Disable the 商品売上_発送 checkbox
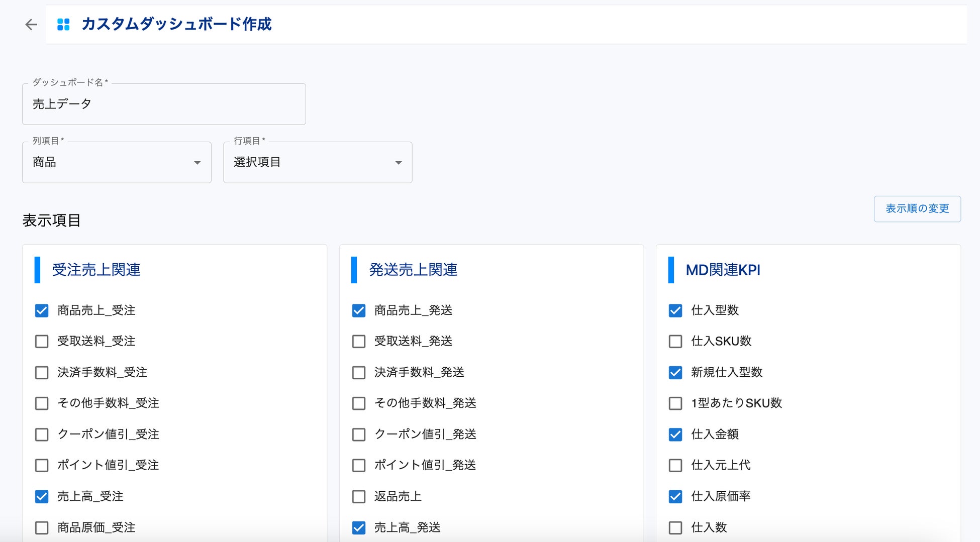Screen dimensions: 980x542 [359, 311]
